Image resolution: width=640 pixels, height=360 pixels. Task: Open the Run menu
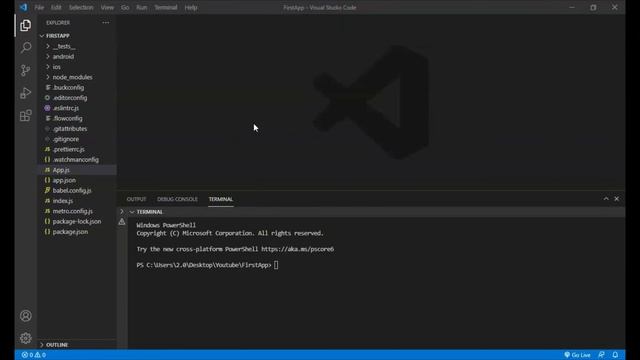[142, 7]
